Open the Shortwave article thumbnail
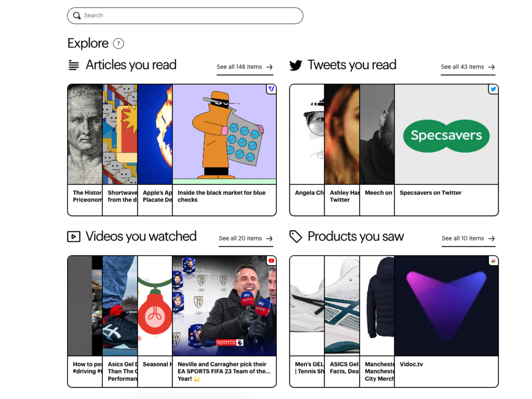Image resolution: width=532 pixels, height=399 pixels. [x=120, y=135]
